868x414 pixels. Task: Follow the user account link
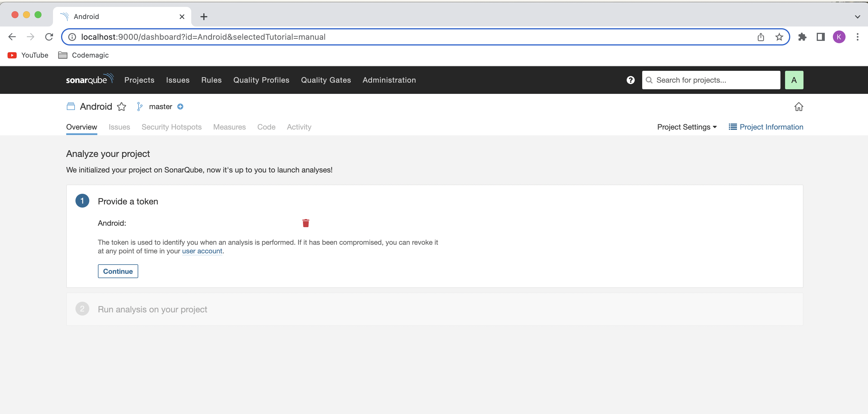pyautogui.click(x=202, y=251)
